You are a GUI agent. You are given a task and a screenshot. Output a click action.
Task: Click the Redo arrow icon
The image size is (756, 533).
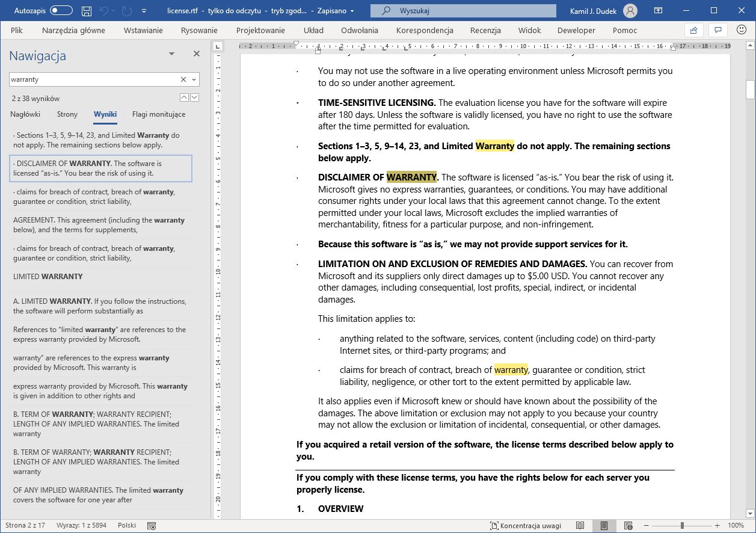(x=126, y=11)
